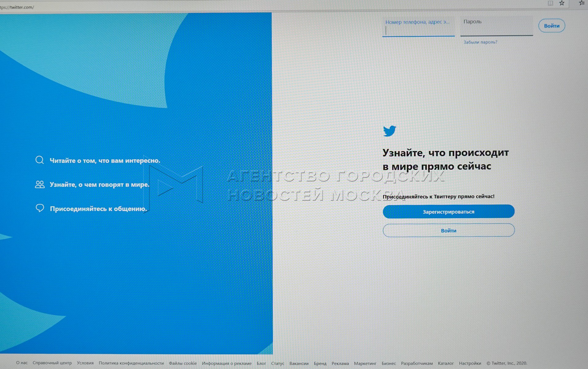
Task: Select the 'Файлы cookie' footer link
Action: coord(183,363)
